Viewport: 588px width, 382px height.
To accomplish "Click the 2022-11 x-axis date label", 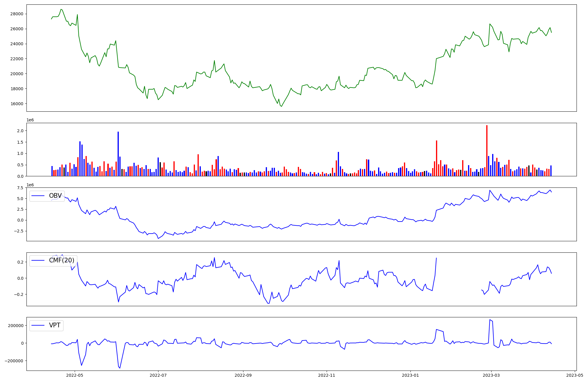I will 327,375.
